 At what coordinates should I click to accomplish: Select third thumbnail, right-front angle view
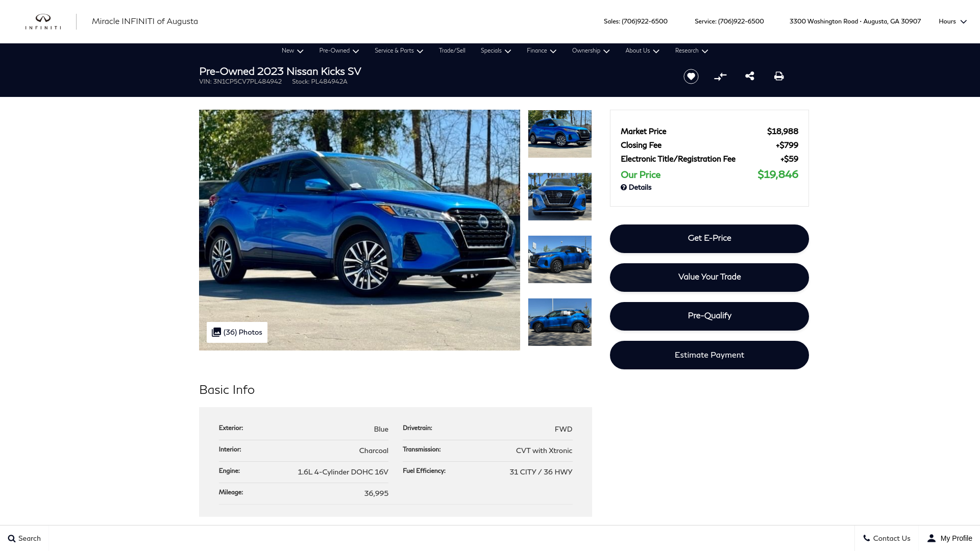click(x=560, y=259)
